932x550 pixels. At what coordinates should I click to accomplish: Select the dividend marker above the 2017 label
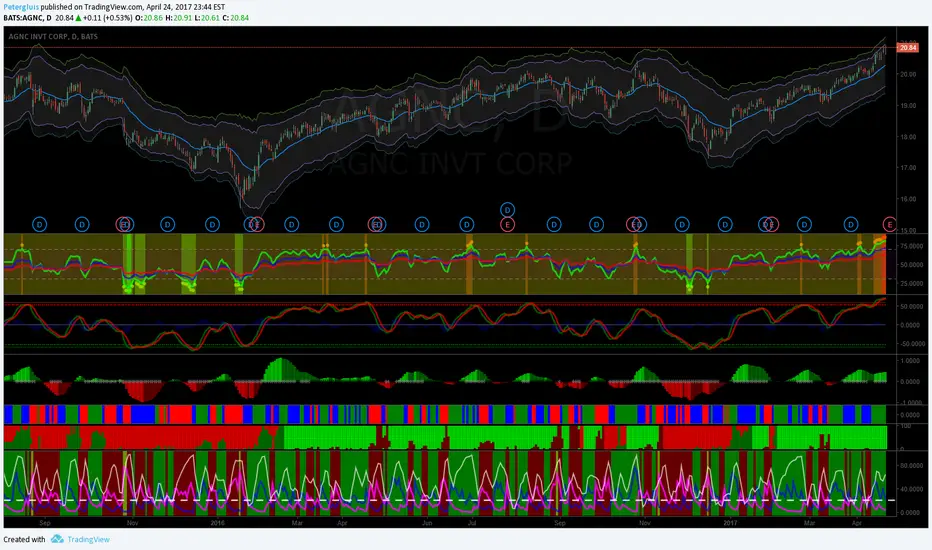point(725,225)
